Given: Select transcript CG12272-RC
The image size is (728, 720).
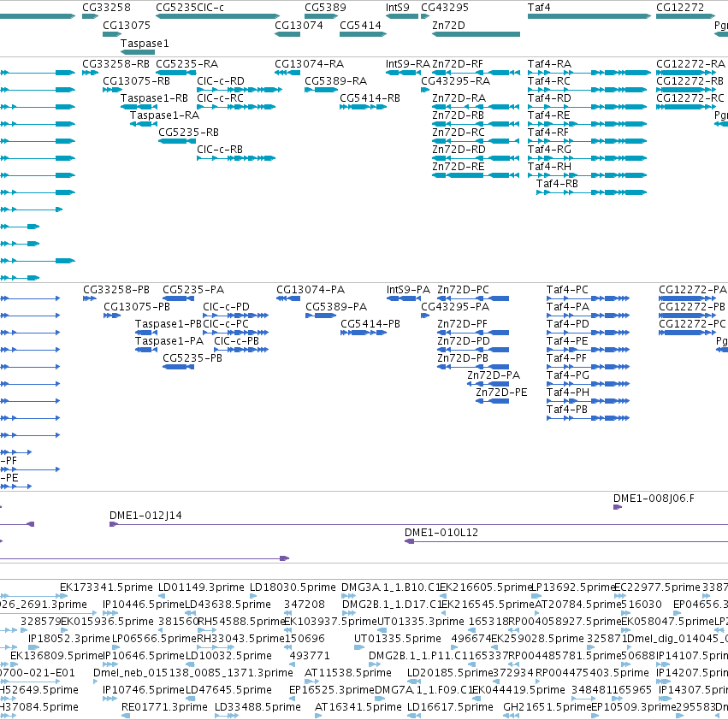Looking at the screenshot, I should click(690, 98).
